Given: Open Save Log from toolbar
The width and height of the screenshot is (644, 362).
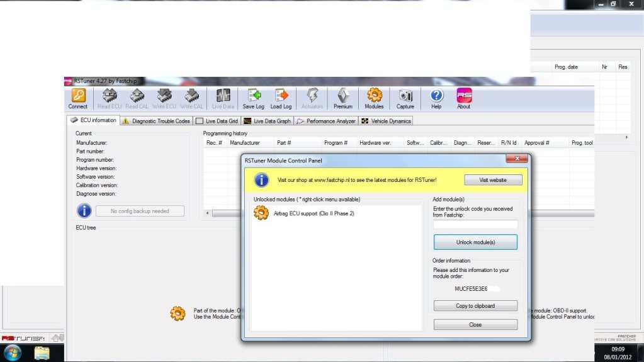Looking at the screenshot, I should [x=253, y=96].
